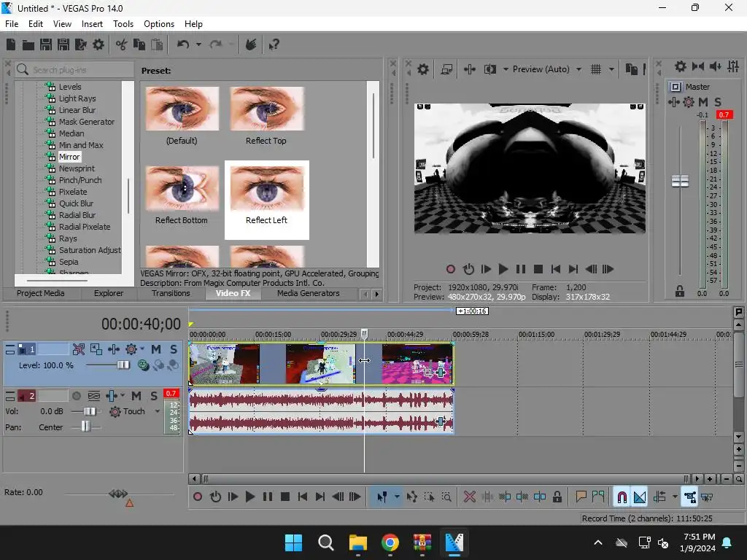Select the Pixelate effect in plug-in list

coord(73,192)
